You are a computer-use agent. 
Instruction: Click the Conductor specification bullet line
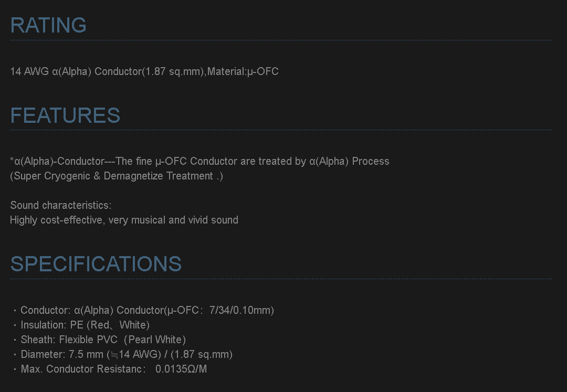[x=147, y=310]
